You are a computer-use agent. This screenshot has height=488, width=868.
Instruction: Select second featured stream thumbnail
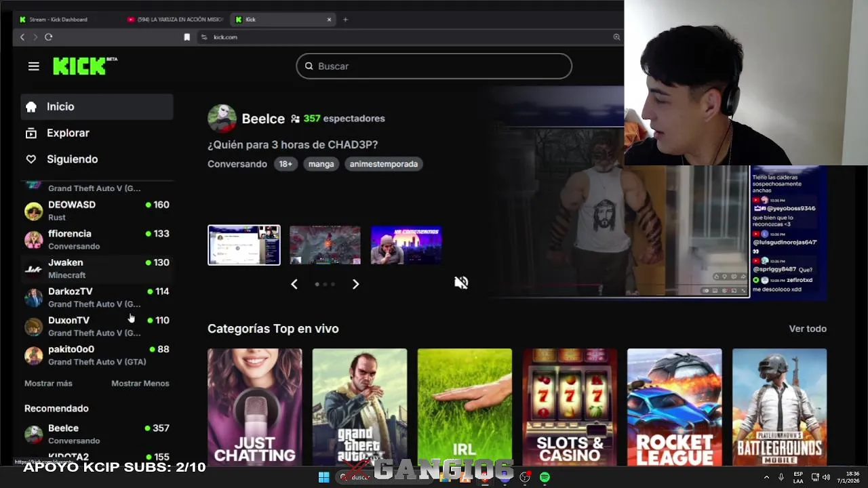point(325,245)
